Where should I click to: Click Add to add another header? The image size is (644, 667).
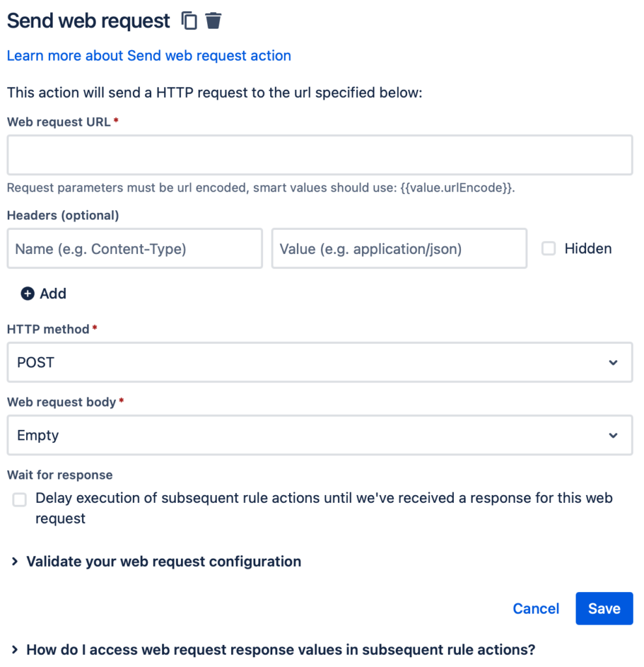53,294
